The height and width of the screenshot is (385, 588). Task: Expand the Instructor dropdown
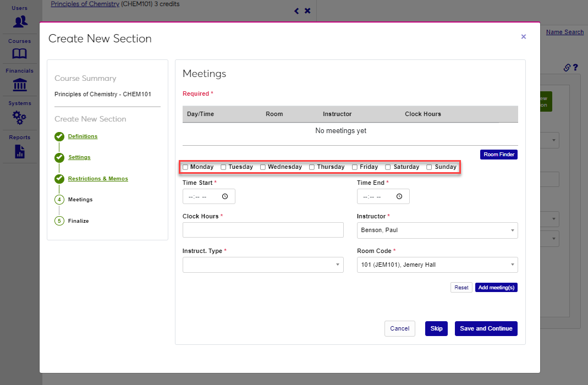click(x=437, y=230)
